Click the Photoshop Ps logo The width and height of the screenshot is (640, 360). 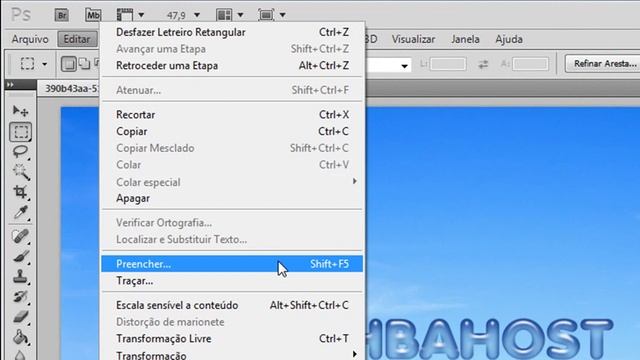[20, 15]
